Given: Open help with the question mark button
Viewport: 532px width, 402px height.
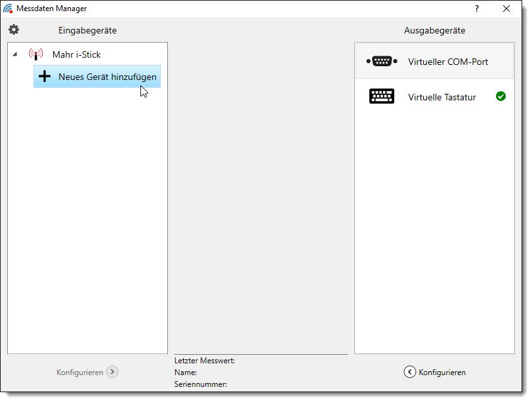Looking at the screenshot, I should pos(477,9).
